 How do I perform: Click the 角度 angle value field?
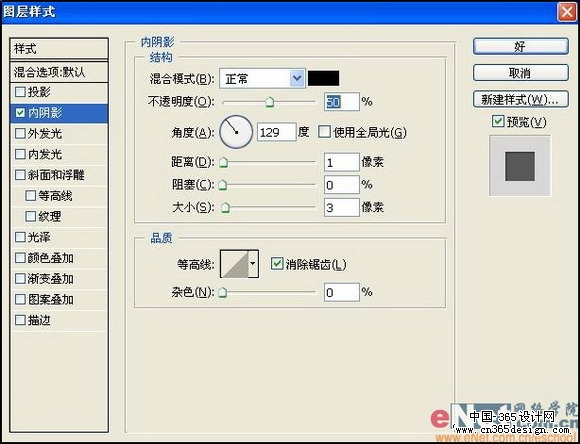click(277, 132)
